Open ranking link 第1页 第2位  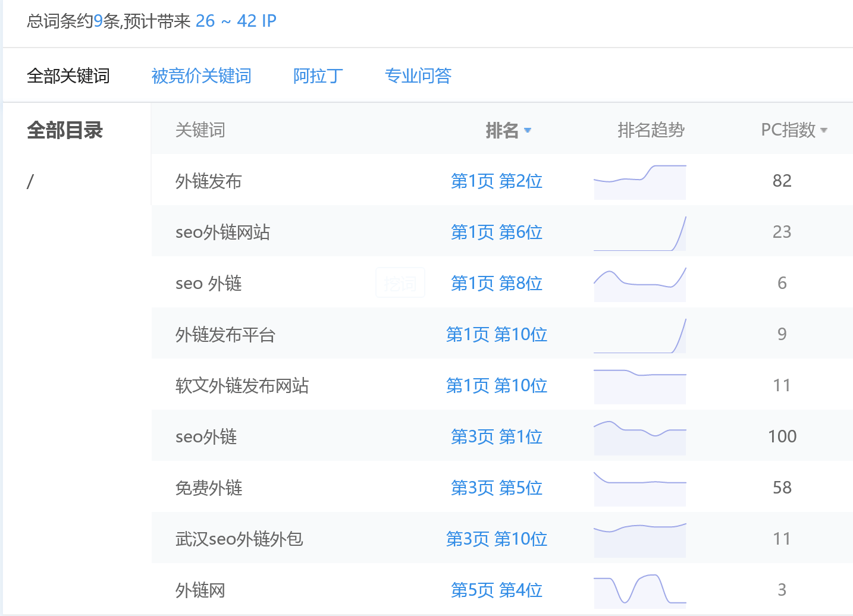click(497, 181)
